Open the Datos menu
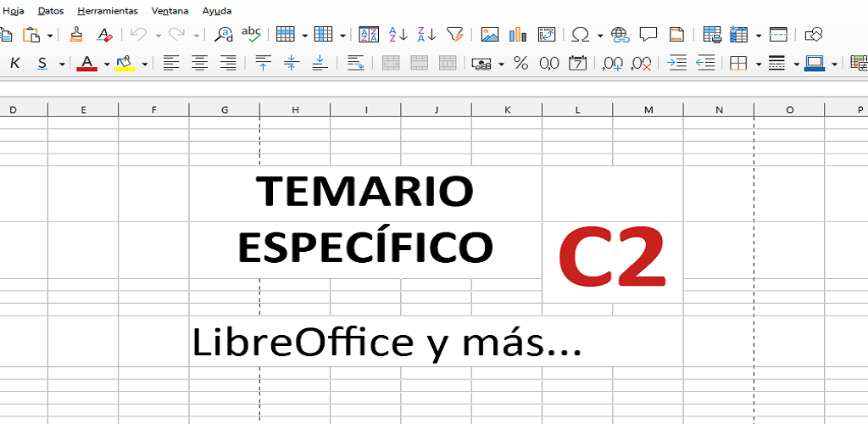Image resolution: width=868 pixels, height=424 pixels. (51, 11)
